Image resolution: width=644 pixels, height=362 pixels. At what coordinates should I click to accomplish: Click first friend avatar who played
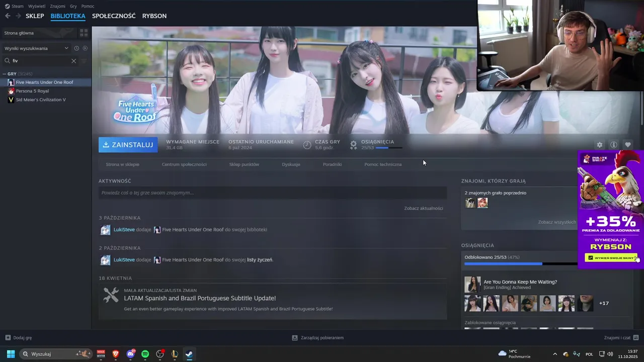pos(470,203)
